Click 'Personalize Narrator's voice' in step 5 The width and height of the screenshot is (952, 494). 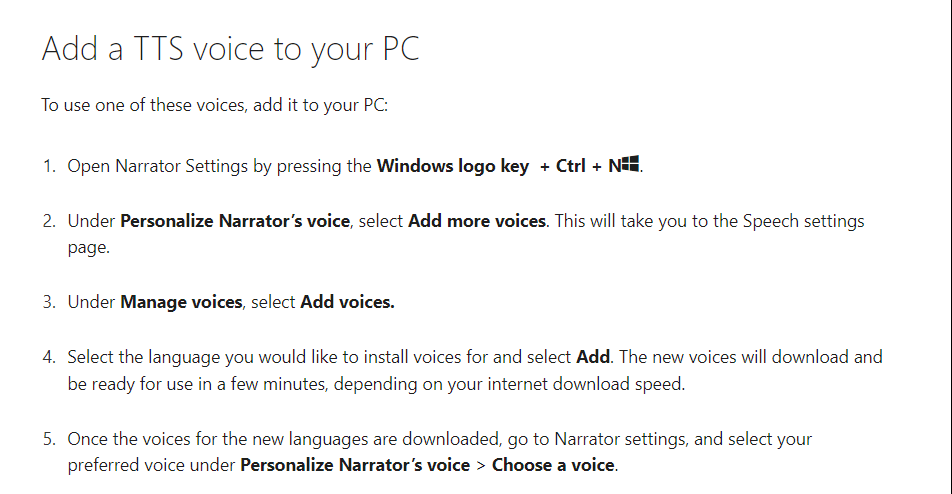pos(355,465)
